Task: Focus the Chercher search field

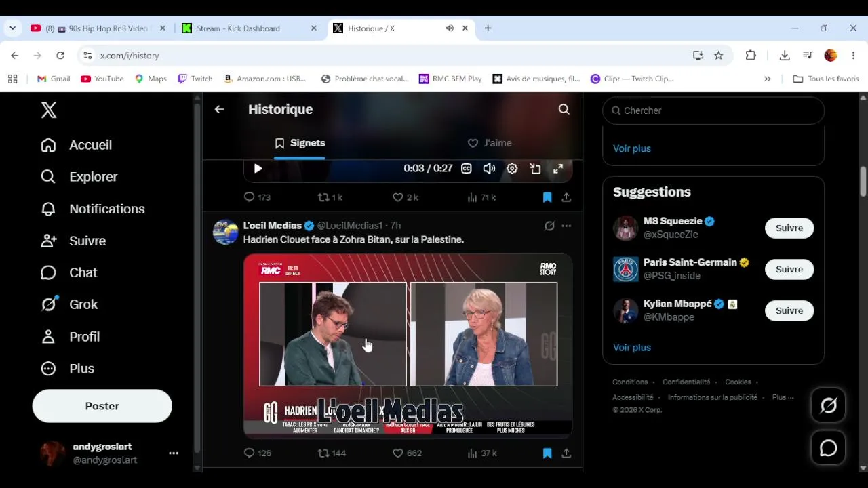Action: (713, 110)
